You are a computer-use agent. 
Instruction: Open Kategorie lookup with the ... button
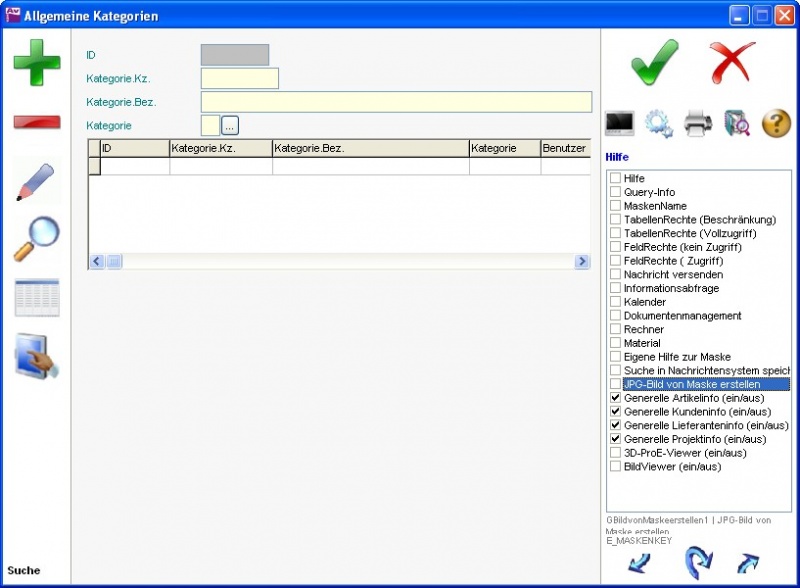230,126
